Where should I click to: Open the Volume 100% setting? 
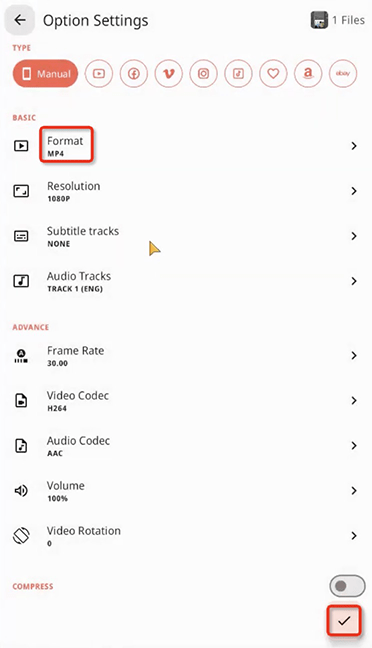[x=186, y=491]
